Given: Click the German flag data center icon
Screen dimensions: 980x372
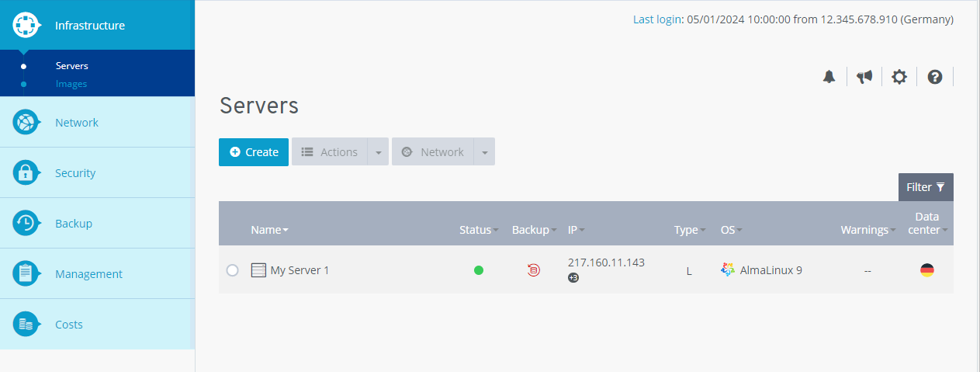Looking at the screenshot, I should click(x=926, y=270).
